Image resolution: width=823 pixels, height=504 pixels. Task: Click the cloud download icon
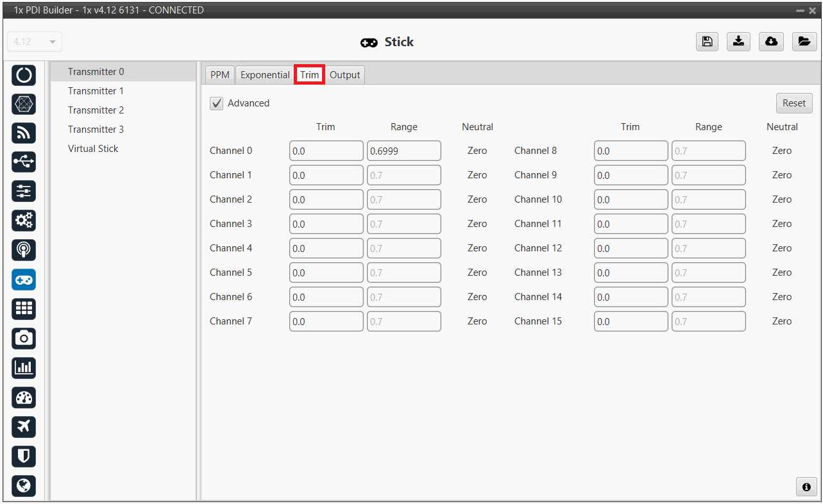pos(771,42)
